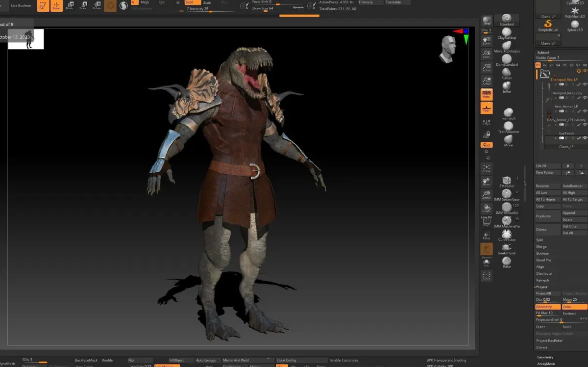Expand the Remesh section
588x367 pixels.
(x=542, y=280)
